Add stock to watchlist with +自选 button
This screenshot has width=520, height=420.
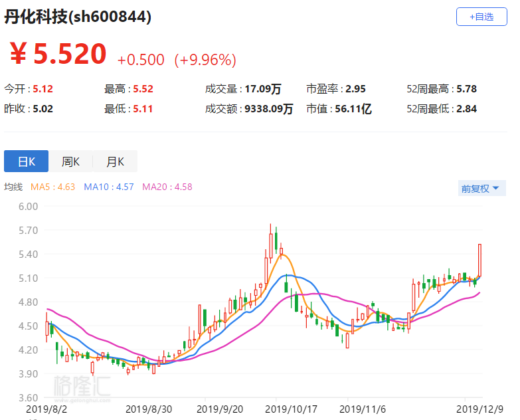coord(481,17)
